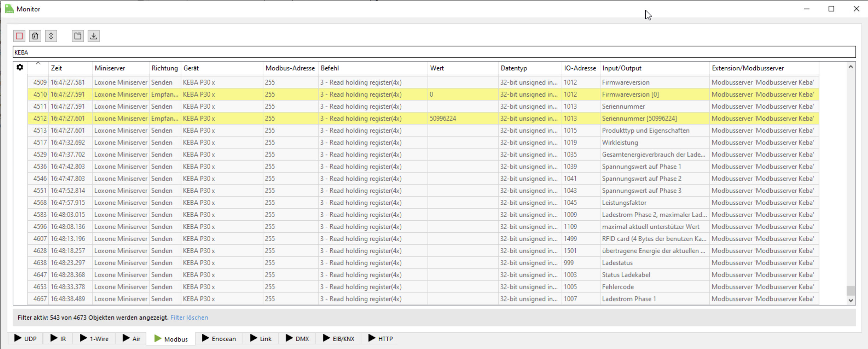This screenshot has width=868, height=349.
Task: Sort by the Richtung column header
Action: [165, 68]
